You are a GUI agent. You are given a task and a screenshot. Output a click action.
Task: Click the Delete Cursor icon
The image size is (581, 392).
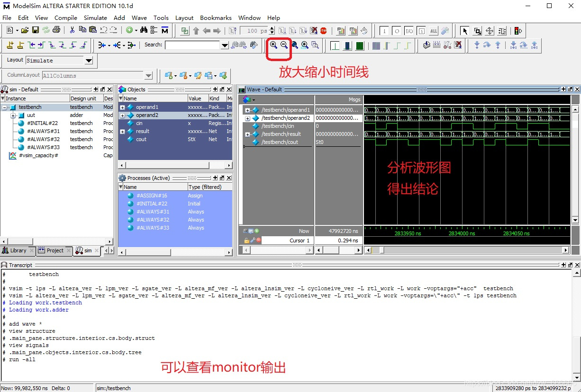(x=20, y=45)
